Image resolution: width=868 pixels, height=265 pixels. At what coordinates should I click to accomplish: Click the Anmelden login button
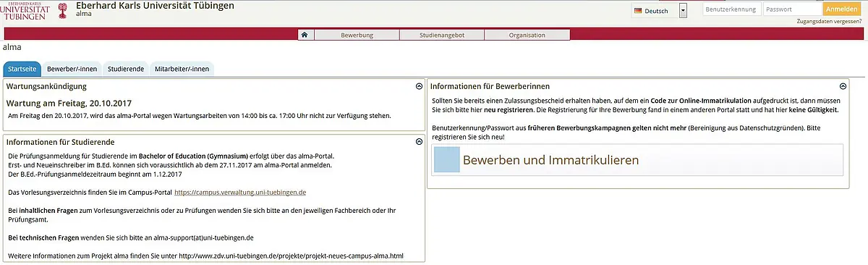(x=842, y=9)
